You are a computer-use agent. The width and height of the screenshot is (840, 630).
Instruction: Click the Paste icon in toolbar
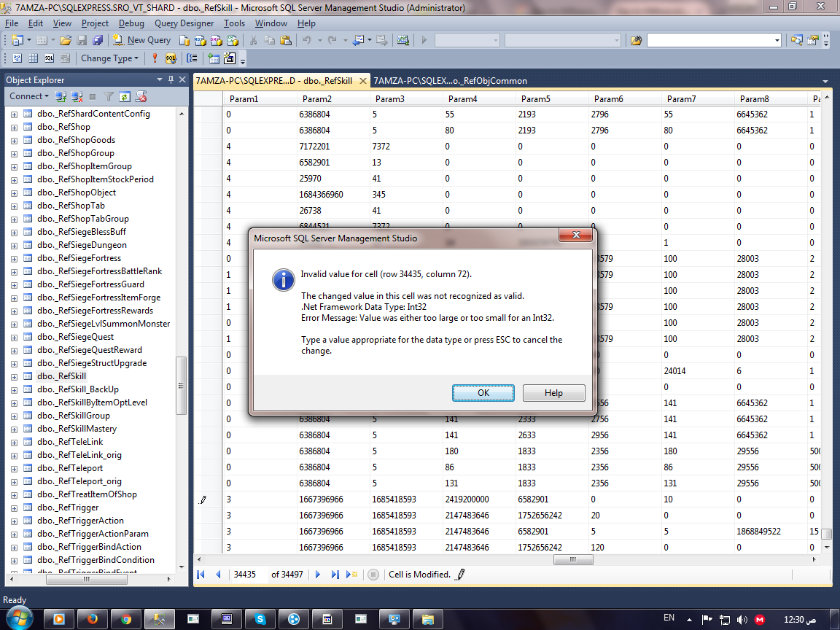pyautogui.click(x=286, y=40)
